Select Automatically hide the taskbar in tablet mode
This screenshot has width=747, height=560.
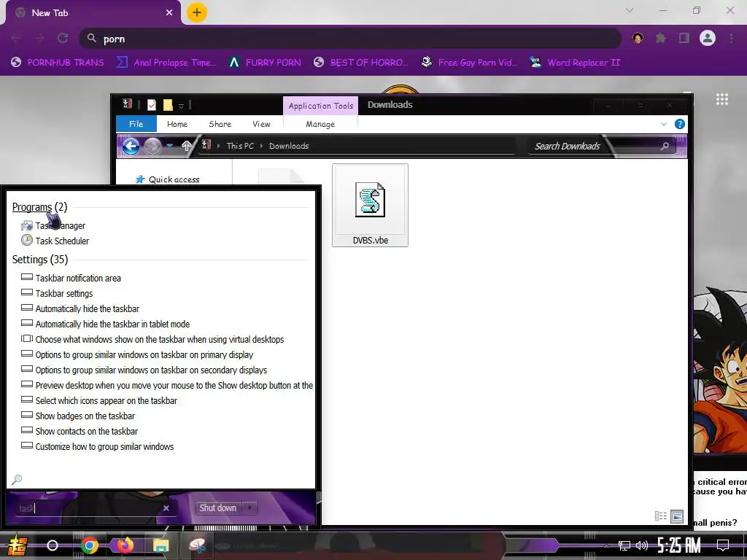(x=106, y=323)
